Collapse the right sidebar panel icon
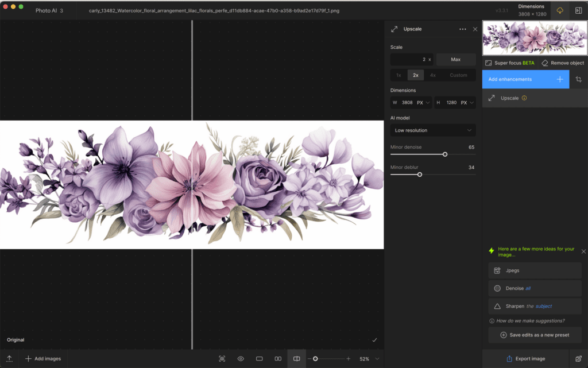This screenshot has width=588, height=368. tap(578, 10)
